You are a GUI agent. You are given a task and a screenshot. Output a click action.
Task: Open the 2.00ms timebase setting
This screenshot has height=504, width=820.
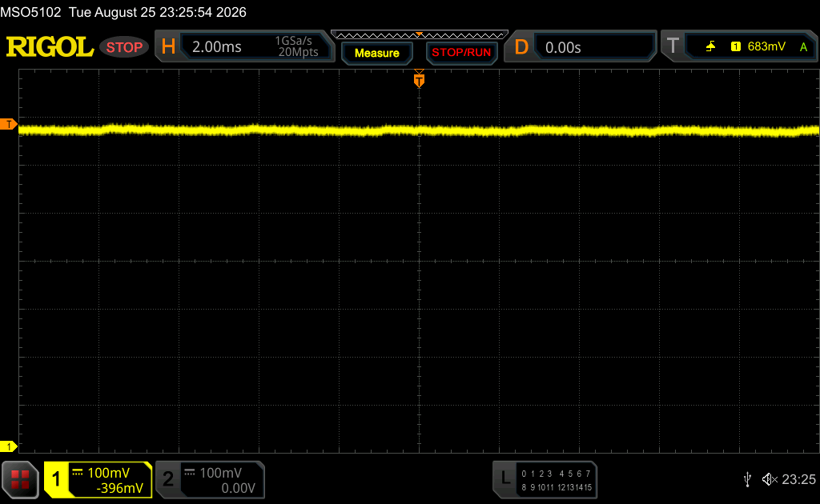tap(216, 47)
